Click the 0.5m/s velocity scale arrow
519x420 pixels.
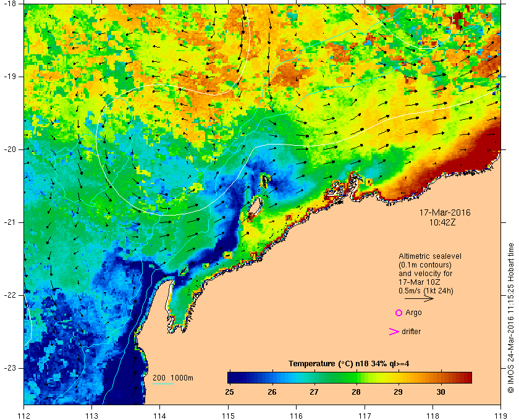pos(419,299)
